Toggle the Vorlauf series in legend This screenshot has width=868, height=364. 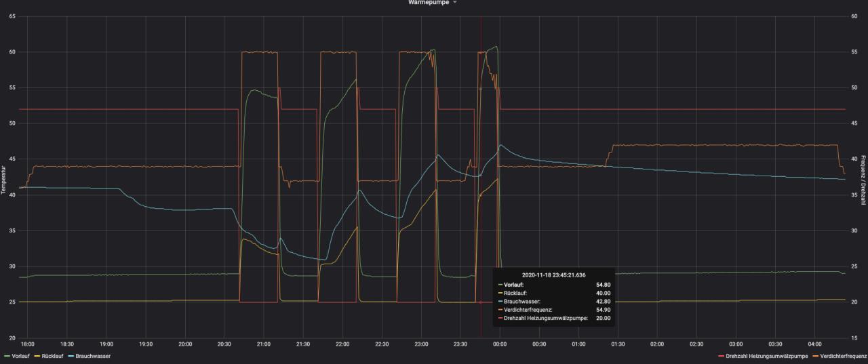point(19,356)
